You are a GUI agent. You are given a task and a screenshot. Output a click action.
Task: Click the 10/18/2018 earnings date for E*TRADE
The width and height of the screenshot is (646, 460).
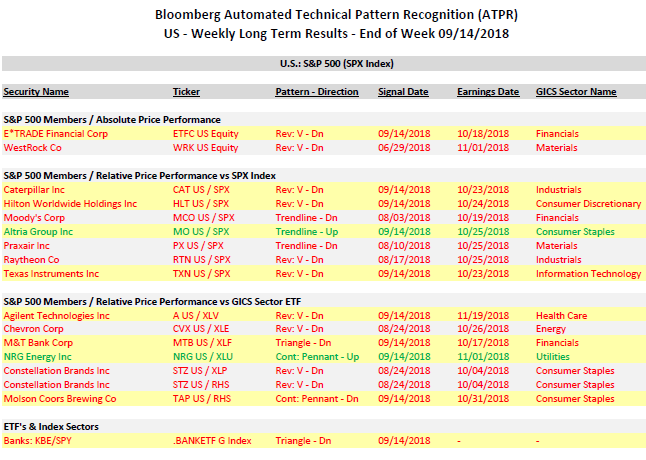(483, 134)
